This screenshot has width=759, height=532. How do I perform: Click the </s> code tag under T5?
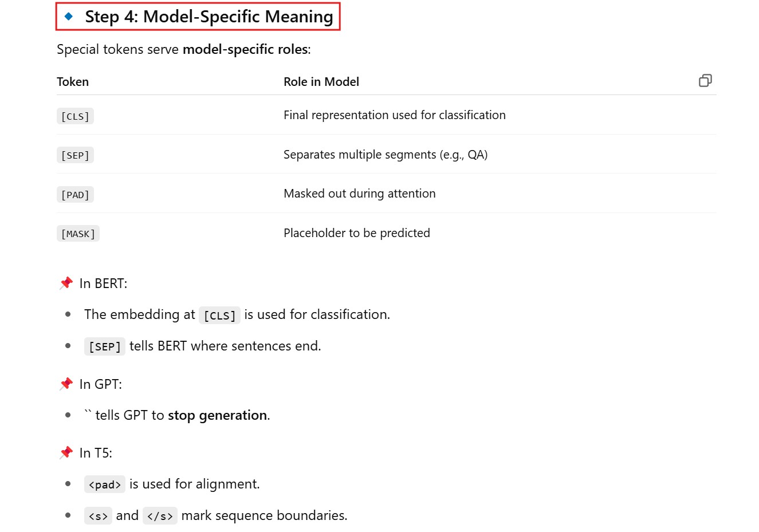(160, 516)
